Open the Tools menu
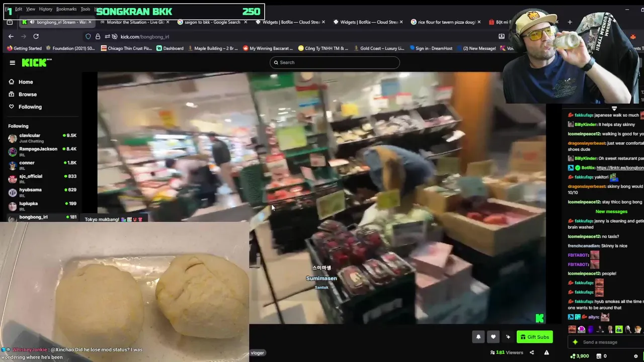This screenshot has width=644, height=362. [86, 9]
